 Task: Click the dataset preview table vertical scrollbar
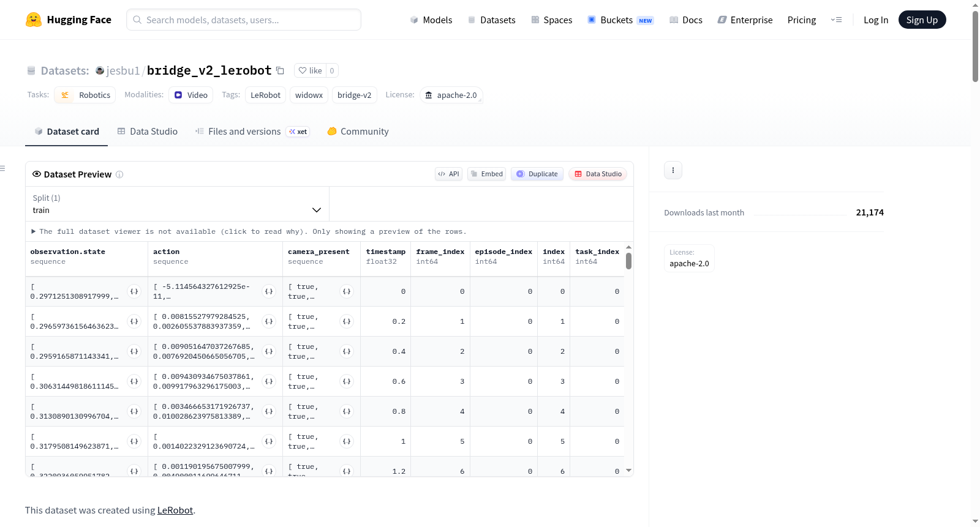[628, 261]
